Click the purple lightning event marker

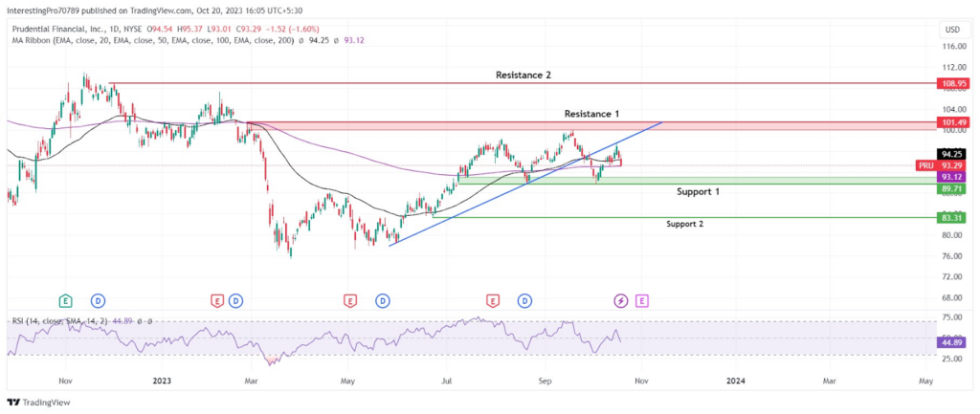[x=620, y=301]
